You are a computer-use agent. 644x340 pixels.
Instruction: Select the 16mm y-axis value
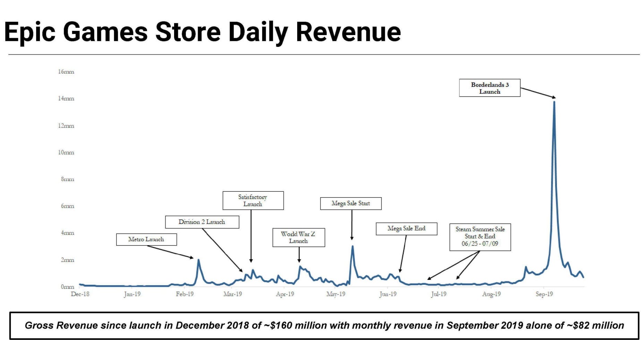(66, 72)
